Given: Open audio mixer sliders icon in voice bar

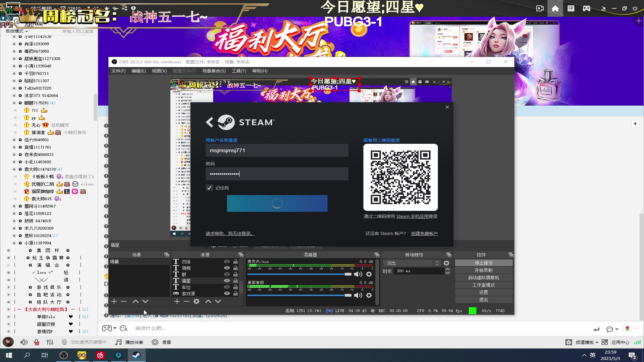Looking at the screenshot, I should tap(50, 342).
